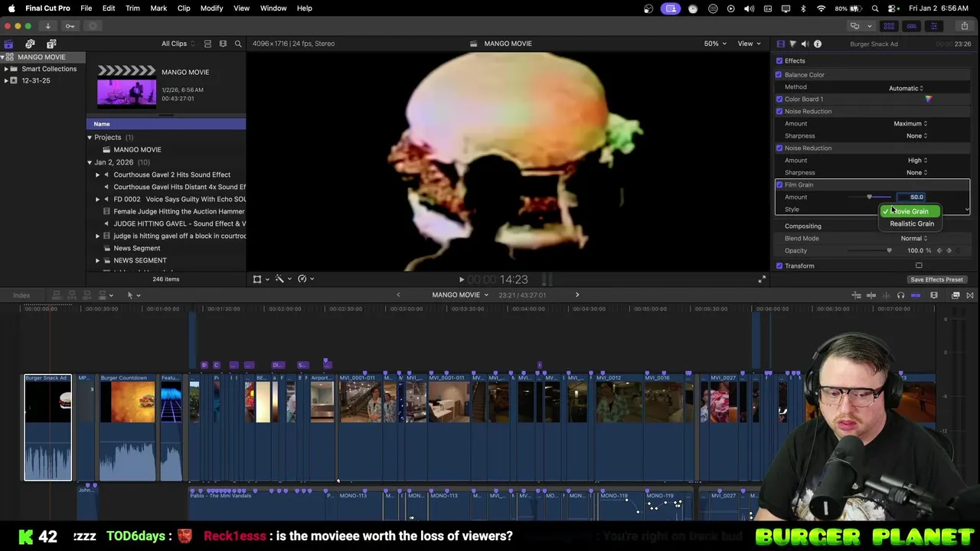Viewport: 980px width, 551px height.
Task: Choose the Select arrow tool in timeline
Action: click(x=132, y=295)
